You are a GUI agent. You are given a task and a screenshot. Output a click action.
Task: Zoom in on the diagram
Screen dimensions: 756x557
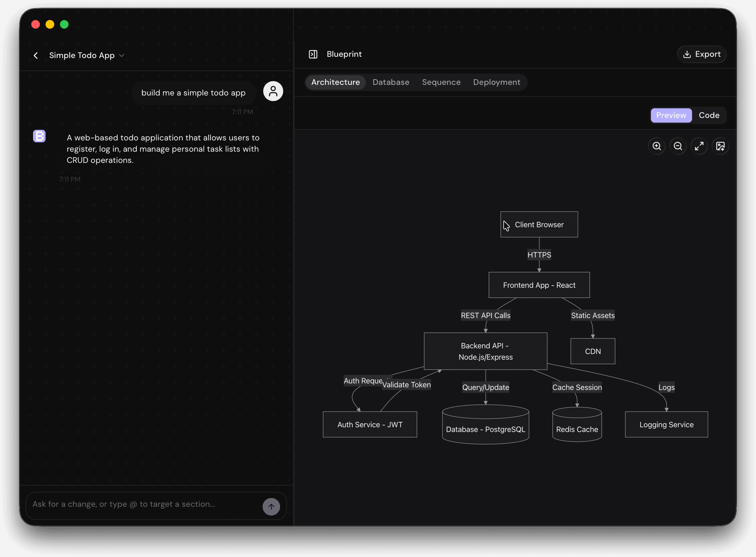[x=657, y=146]
